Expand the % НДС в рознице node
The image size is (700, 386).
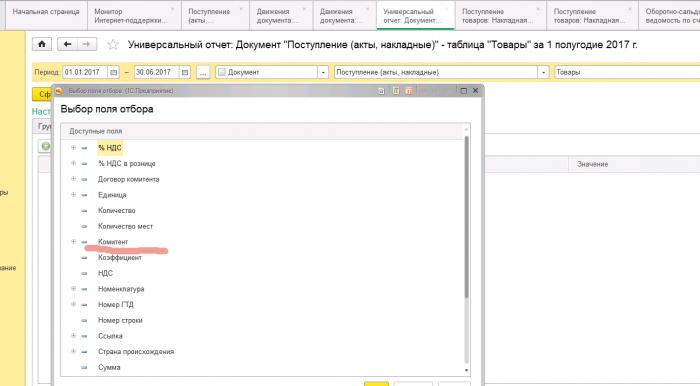pos(73,163)
